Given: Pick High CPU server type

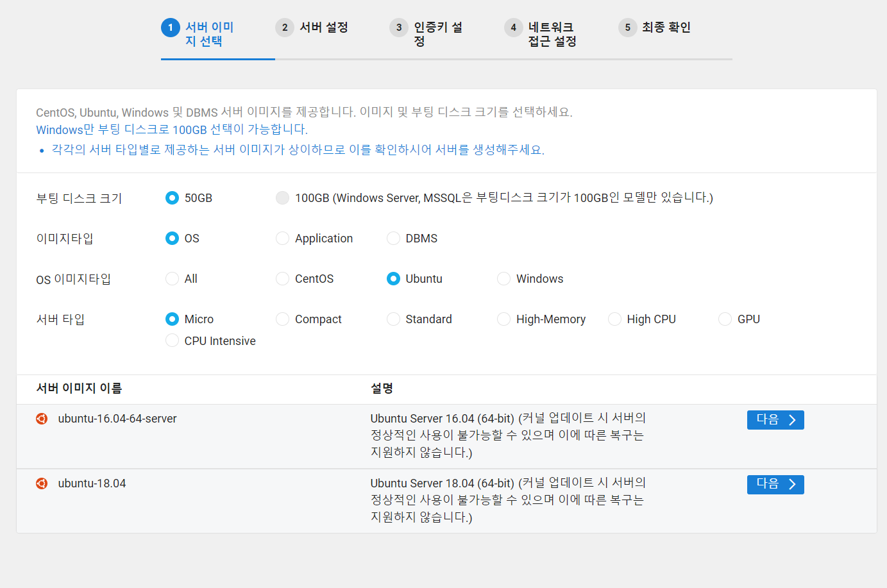Looking at the screenshot, I should pos(614,319).
